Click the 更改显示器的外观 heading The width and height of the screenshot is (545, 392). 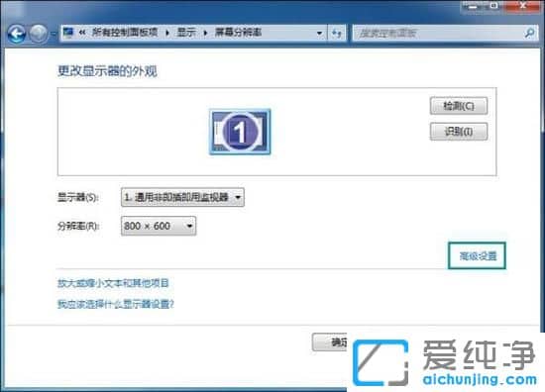(107, 71)
